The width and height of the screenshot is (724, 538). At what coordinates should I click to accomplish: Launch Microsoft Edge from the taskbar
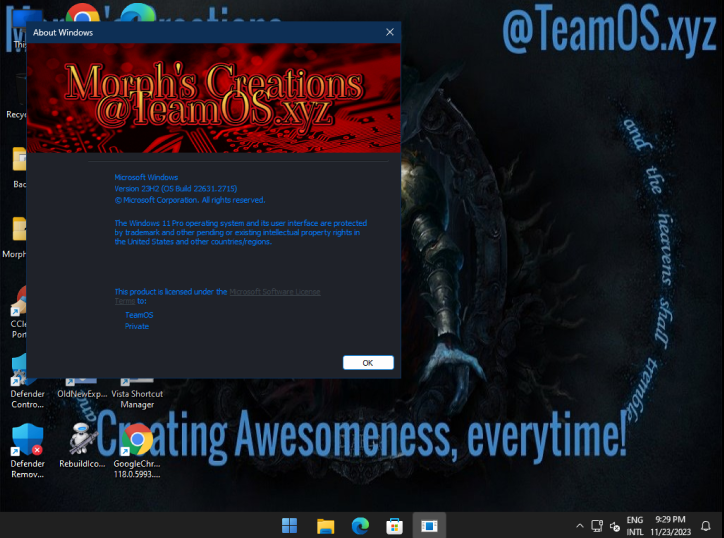click(360, 526)
